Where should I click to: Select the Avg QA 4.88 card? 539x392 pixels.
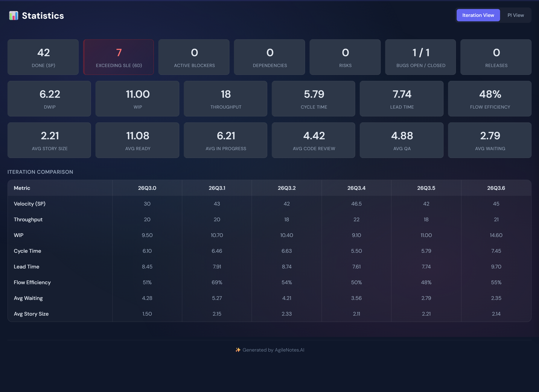(402, 140)
